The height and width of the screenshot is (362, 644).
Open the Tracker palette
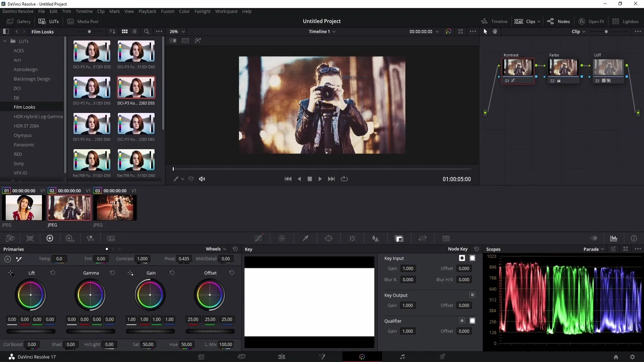click(352, 238)
